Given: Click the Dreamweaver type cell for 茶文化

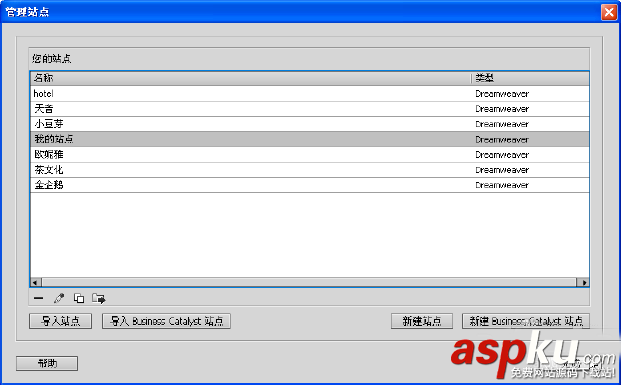Looking at the screenshot, I should click(502, 170).
